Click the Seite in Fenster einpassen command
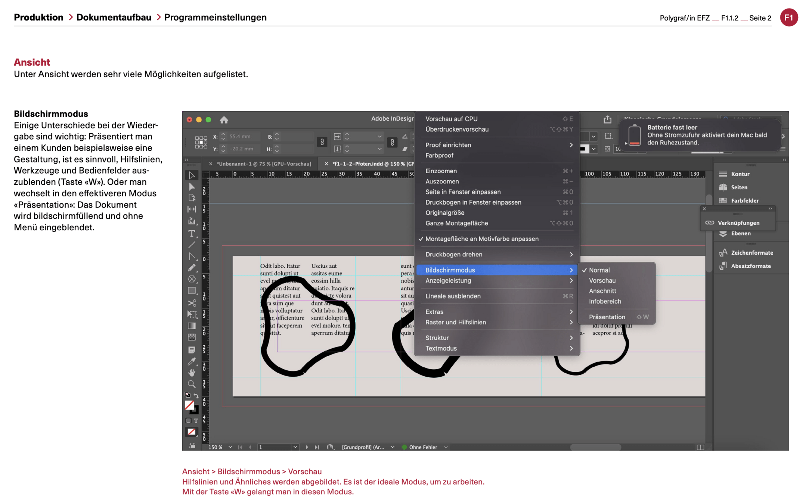Image resolution: width=812 pixels, height=504 pixels. [463, 192]
